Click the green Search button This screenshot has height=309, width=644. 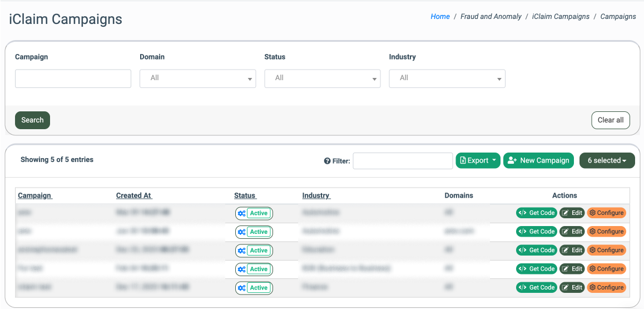point(32,120)
